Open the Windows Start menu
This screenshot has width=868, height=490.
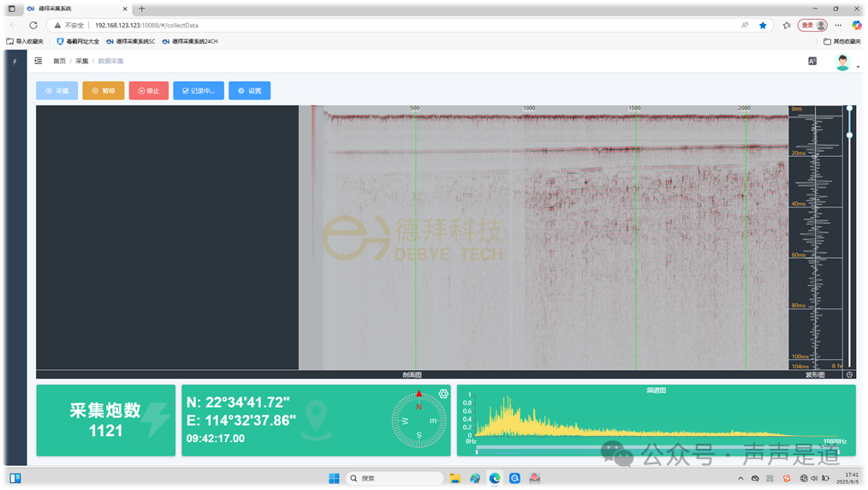[334, 478]
